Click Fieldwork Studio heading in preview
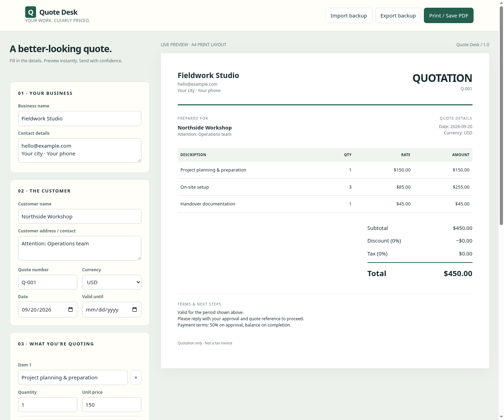The width and height of the screenshot is (504, 420). point(208,75)
